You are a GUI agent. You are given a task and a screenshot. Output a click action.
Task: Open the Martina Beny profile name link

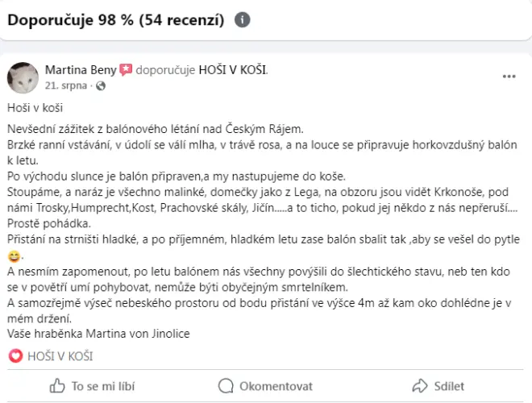[x=81, y=70]
